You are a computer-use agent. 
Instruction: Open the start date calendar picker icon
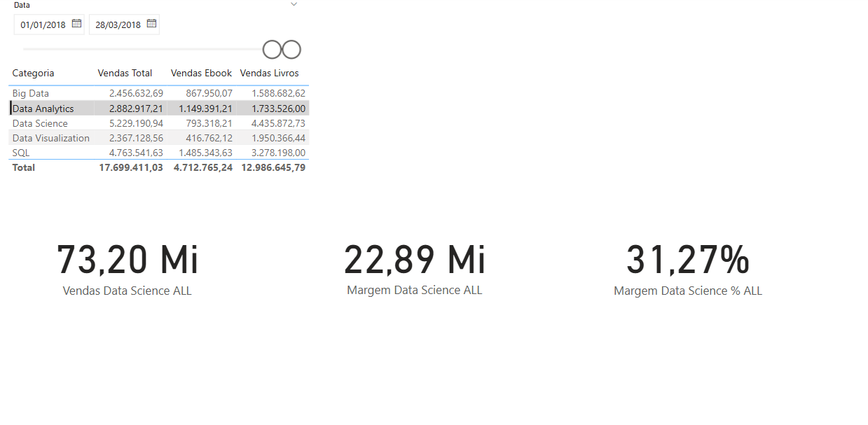(77, 24)
